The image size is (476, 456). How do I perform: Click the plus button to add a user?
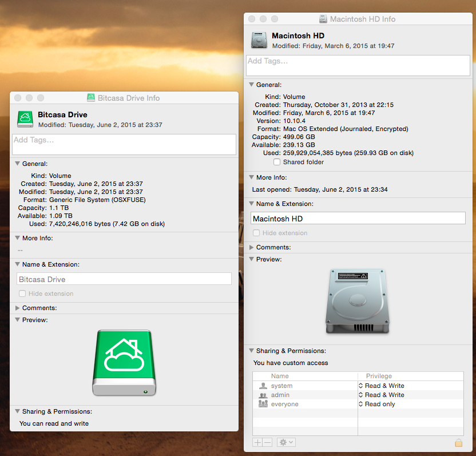pos(257,442)
